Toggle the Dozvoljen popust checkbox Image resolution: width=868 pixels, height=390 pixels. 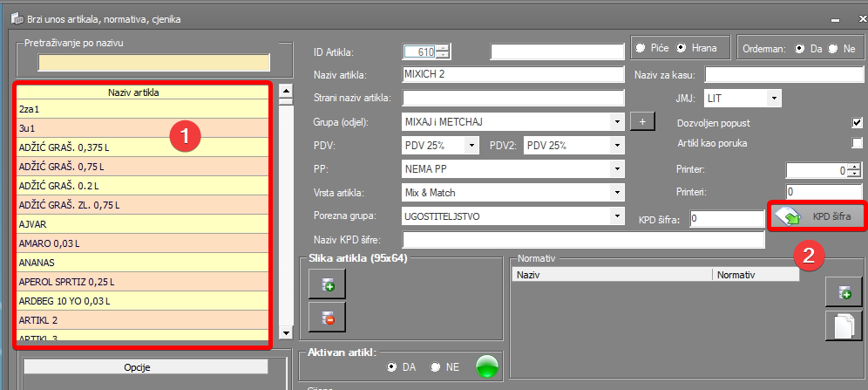857,123
